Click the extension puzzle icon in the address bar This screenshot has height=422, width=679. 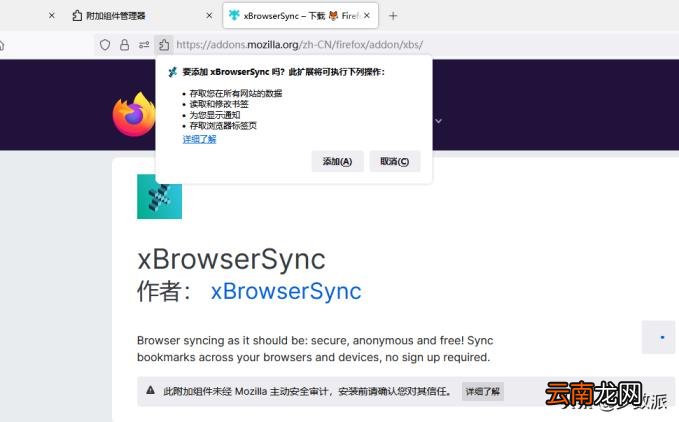pyautogui.click(x=164, y=45)
